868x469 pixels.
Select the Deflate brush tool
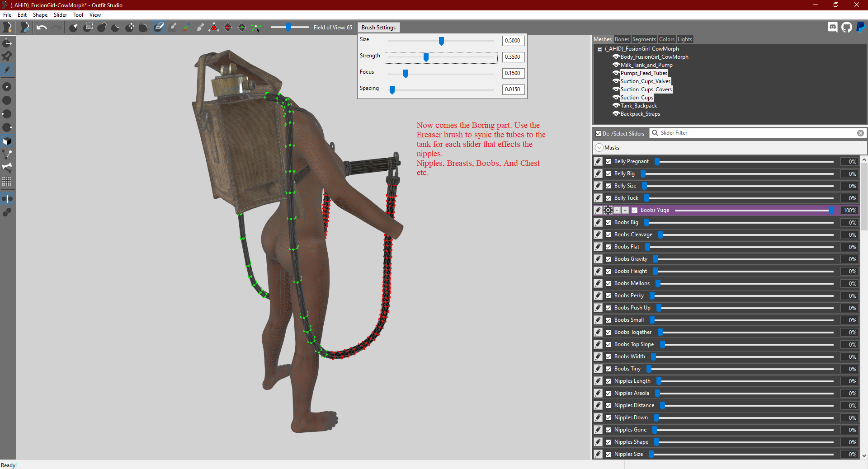click(116, 28)
